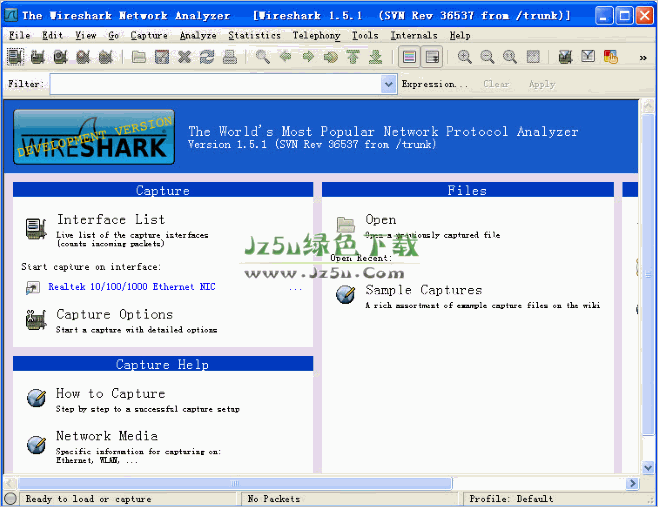
Task: Open the Telephony menu
Action: click(x=316, y=35)
